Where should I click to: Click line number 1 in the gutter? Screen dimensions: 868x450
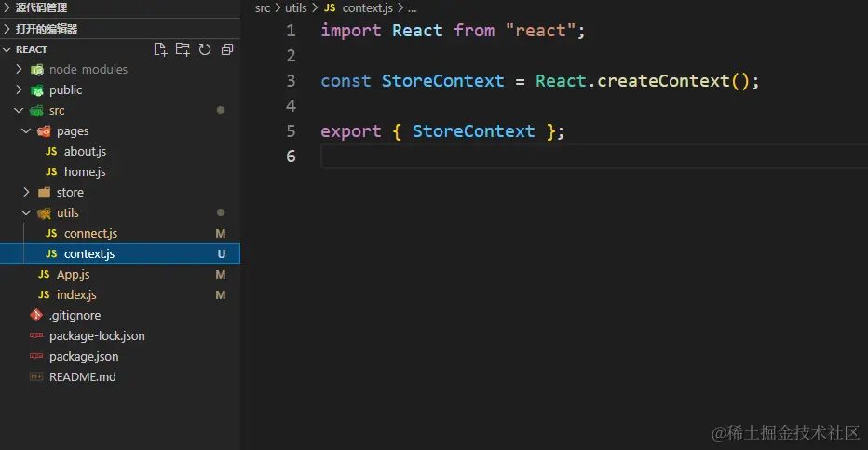(291, 31)
